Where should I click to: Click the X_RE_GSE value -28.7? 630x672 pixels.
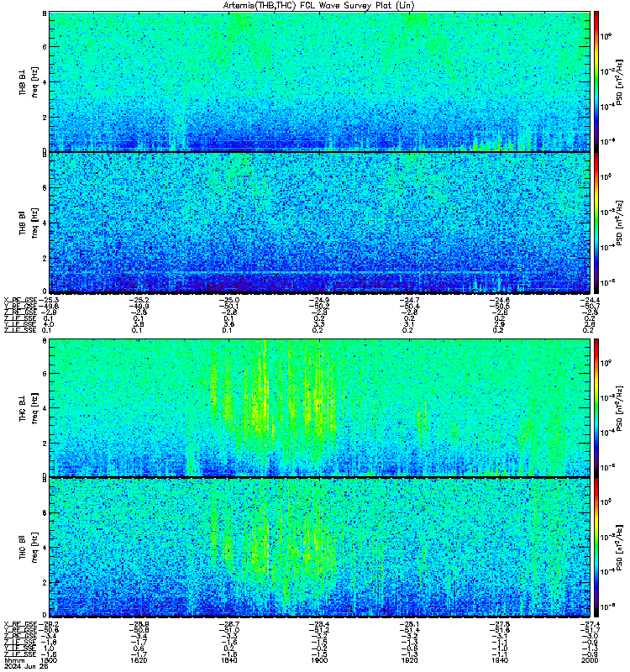pos(228,624)
